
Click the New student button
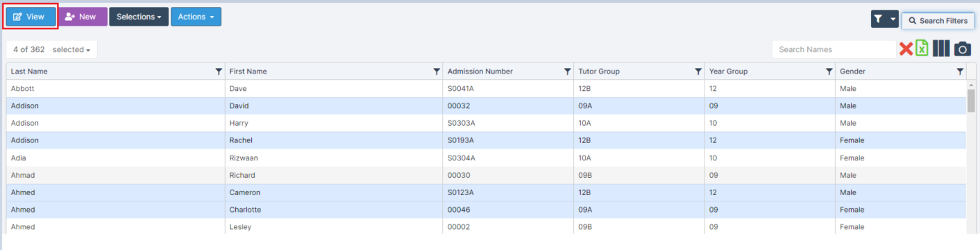coord(82,17)
